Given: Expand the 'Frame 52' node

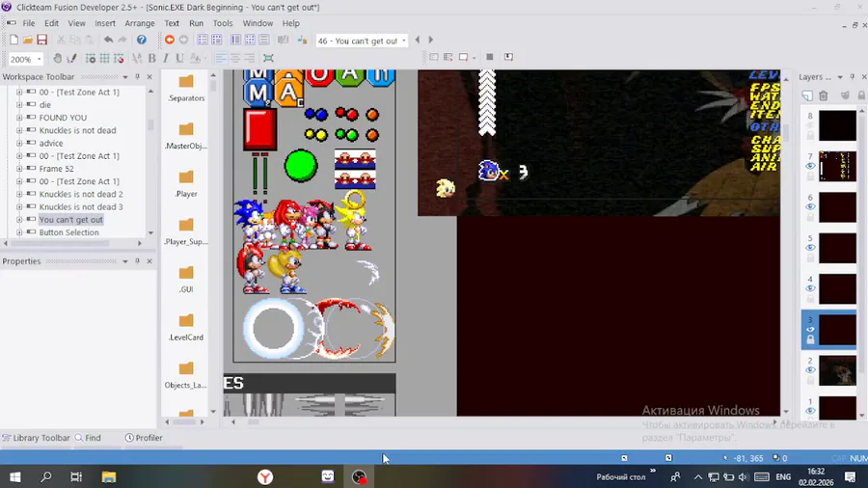Looking at the screenshot, I should pos(19,168).
